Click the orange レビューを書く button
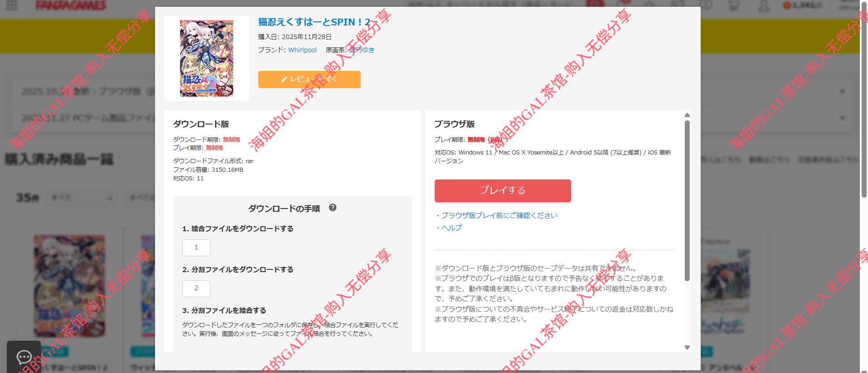Image resolution: width=868 pixels, height=373 pixels. [x=309, y=80]
